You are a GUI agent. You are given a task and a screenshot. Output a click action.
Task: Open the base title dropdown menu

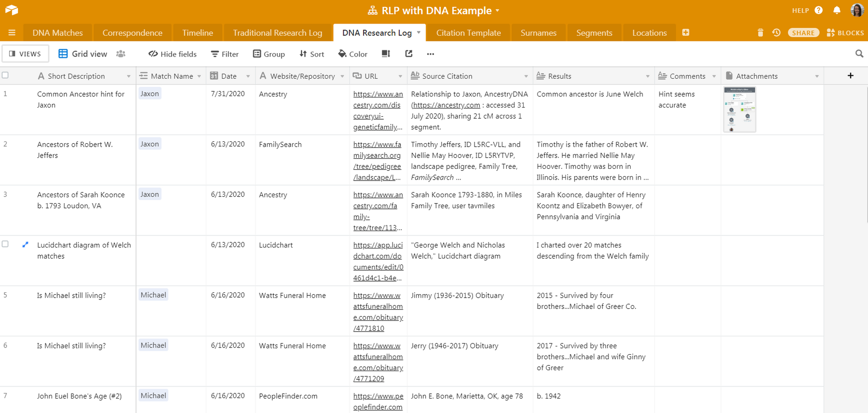tap(497, 11)
